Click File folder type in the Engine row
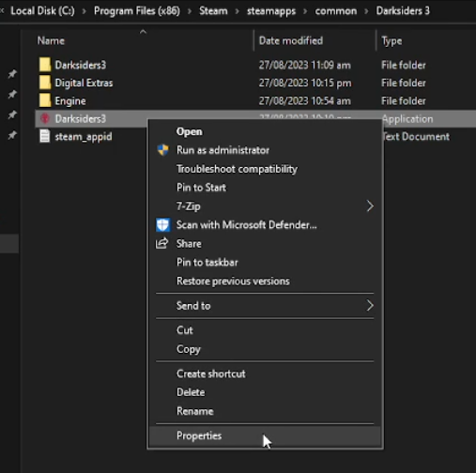This screenshot has width=476, height=473. click(404, 101)
